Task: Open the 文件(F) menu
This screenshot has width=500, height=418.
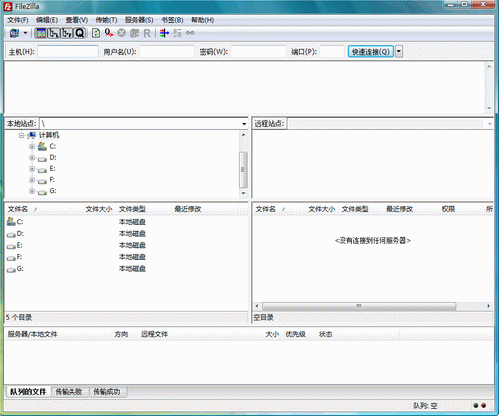Action: [18, 20]
